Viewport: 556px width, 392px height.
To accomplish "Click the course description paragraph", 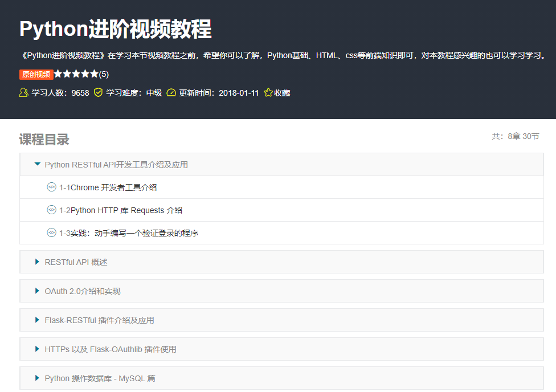I will coord(284,55).
